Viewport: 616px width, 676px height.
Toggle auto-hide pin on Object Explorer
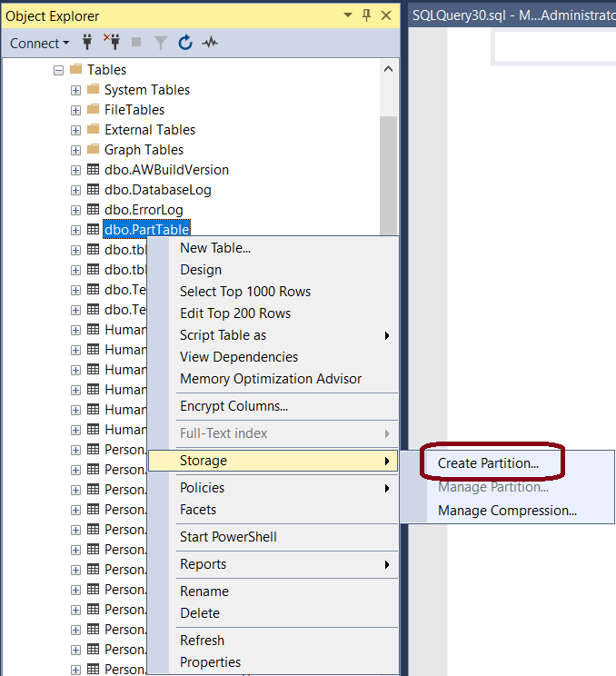coord(366,15)
